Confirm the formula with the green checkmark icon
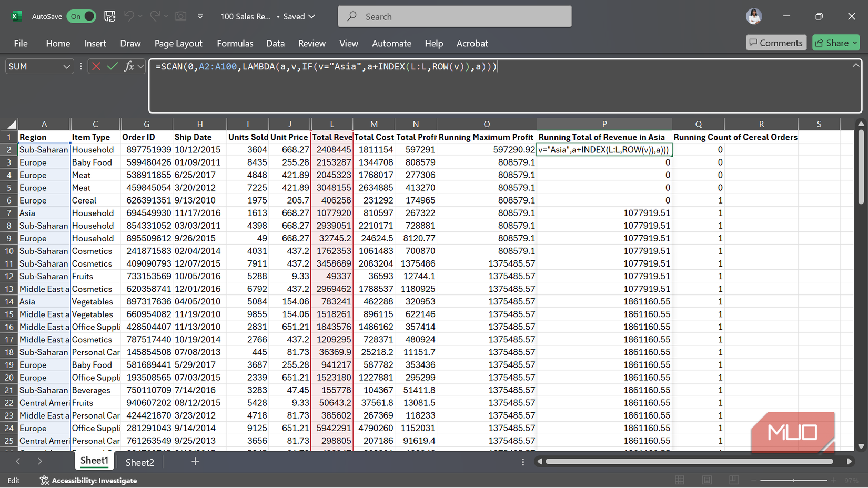The image size is (868, 488). coord(112,66)
